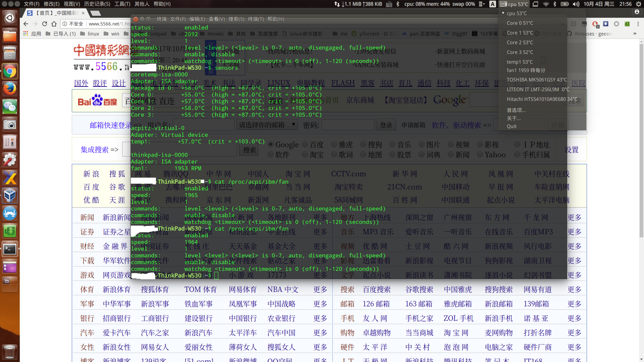Select the 音乐 search radio button

coord(392,144)
